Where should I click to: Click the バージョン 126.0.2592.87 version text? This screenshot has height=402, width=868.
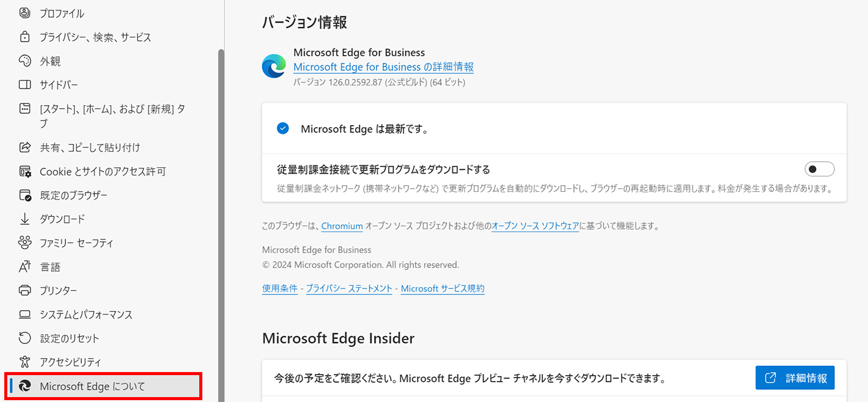379,82
